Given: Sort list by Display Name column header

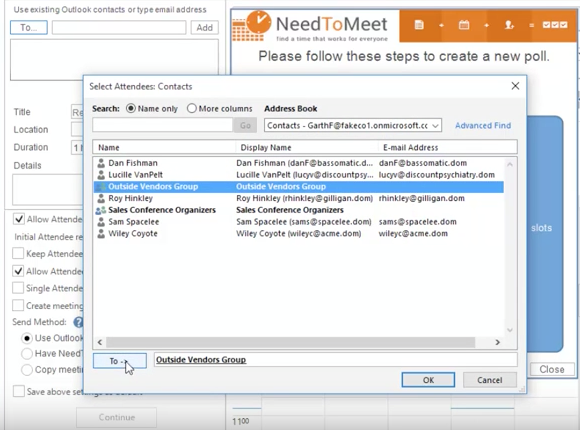Looking at the screenshot, I should 266,148.
